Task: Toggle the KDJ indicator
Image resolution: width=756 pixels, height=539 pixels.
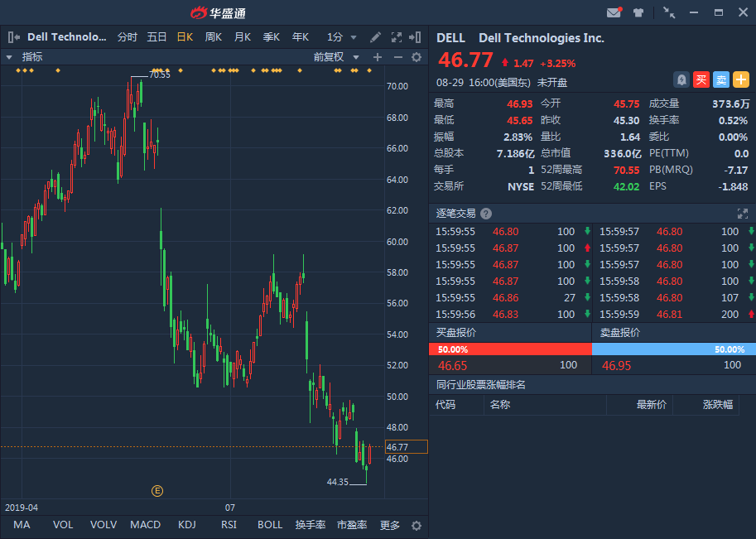Action: pos(187,525)
